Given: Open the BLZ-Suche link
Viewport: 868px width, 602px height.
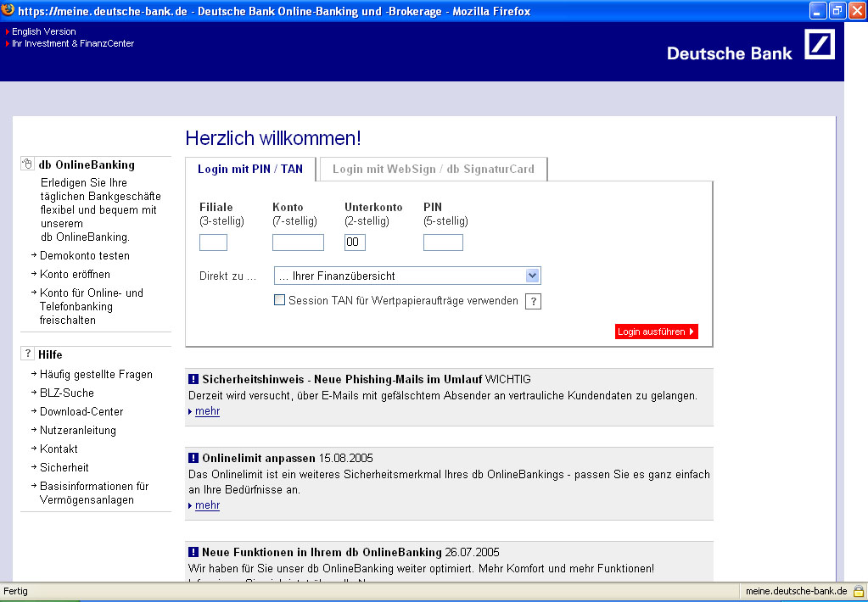Looking at the screenshot, I should click(x=66, y=393).
